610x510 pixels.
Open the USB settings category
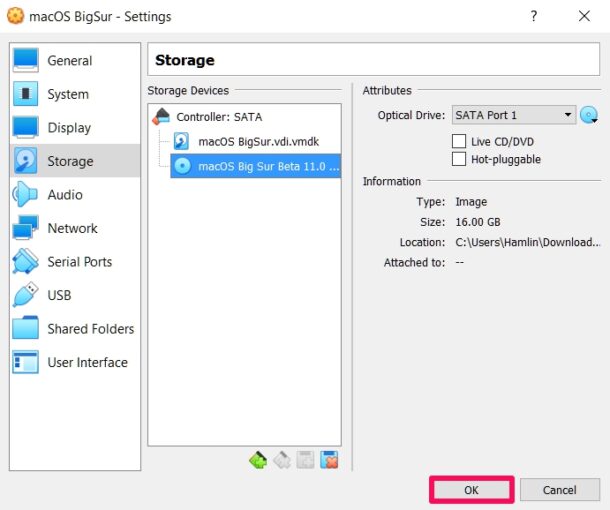click(59, 295)
